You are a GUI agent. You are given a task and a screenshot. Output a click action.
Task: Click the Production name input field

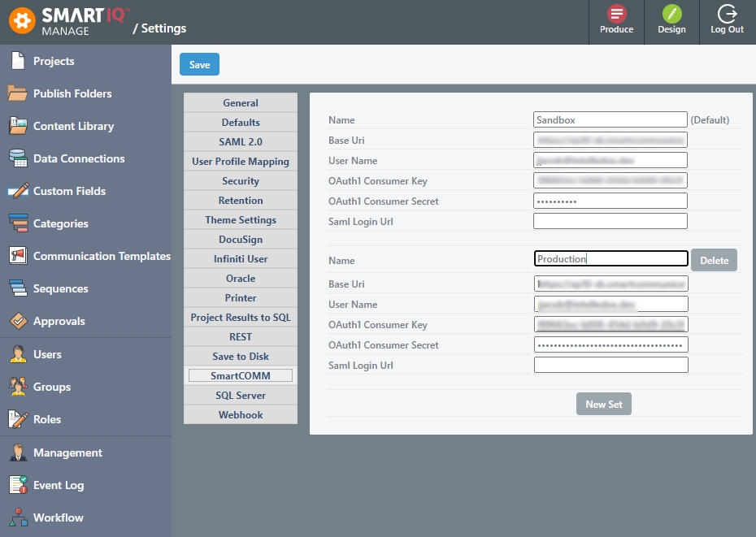click(x=610, y=258)
